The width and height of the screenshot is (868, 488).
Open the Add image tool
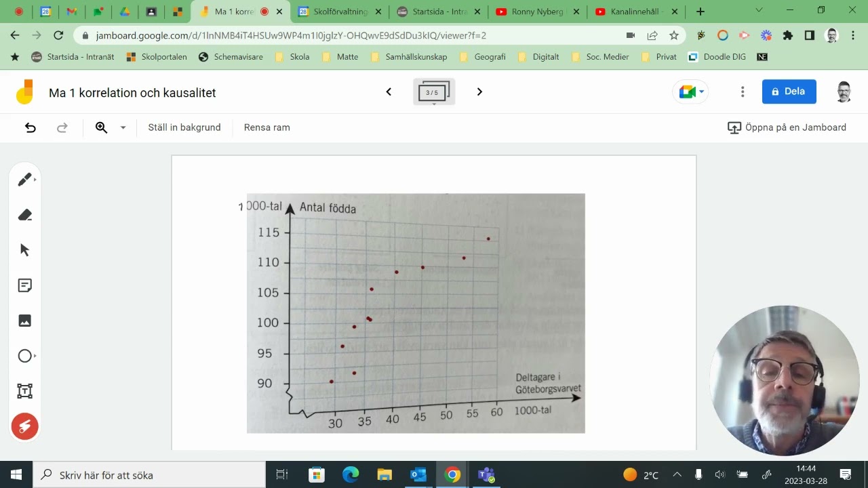pos(25,321)
